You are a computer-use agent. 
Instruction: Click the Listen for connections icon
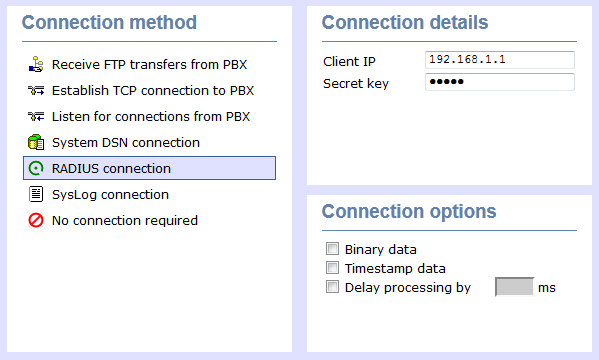pos(36,117)
